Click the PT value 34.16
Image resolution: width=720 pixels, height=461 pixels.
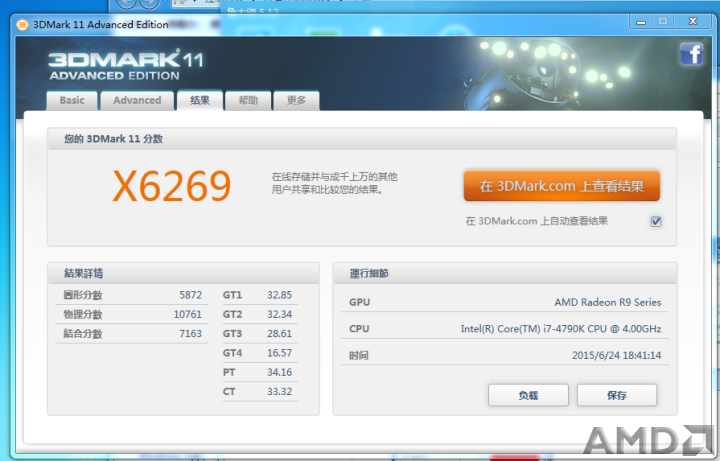tap(280, 372)
